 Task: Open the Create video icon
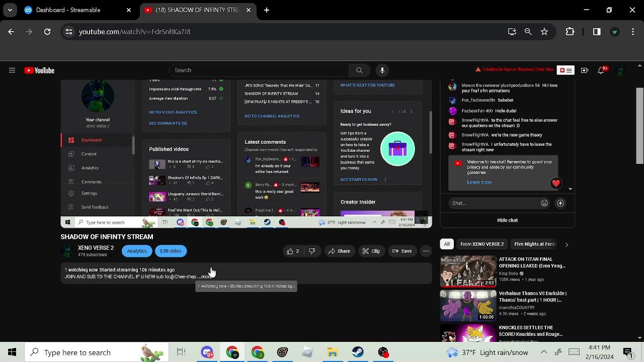coord(585,70)
